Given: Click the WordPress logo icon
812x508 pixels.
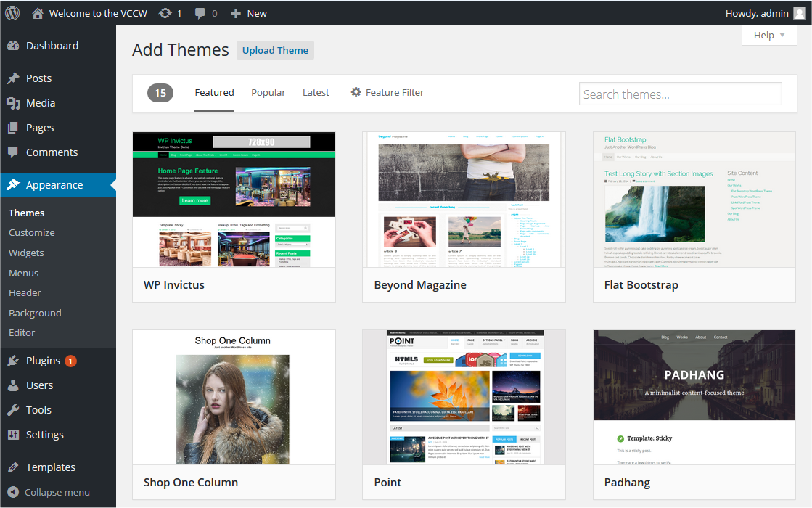Looking at the screenshot, I should point(13,13).
